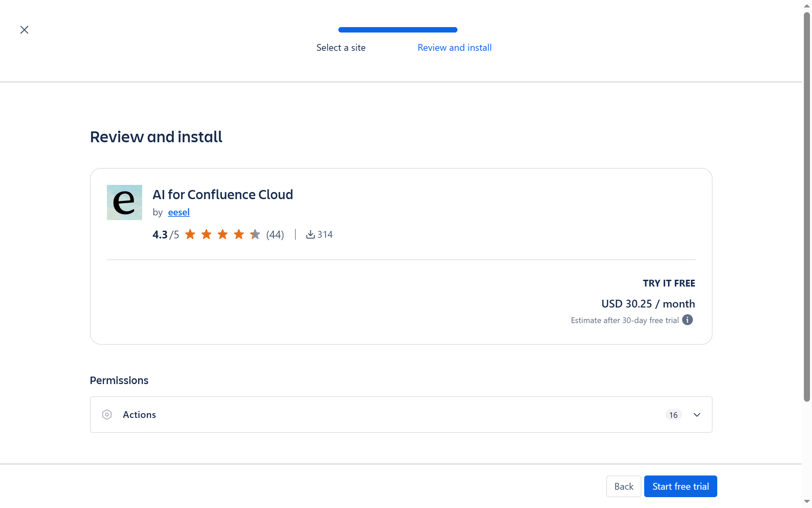This screenshot has height=508, width=812.
Task: Click the Actions row label
Action: coord(139,415)
